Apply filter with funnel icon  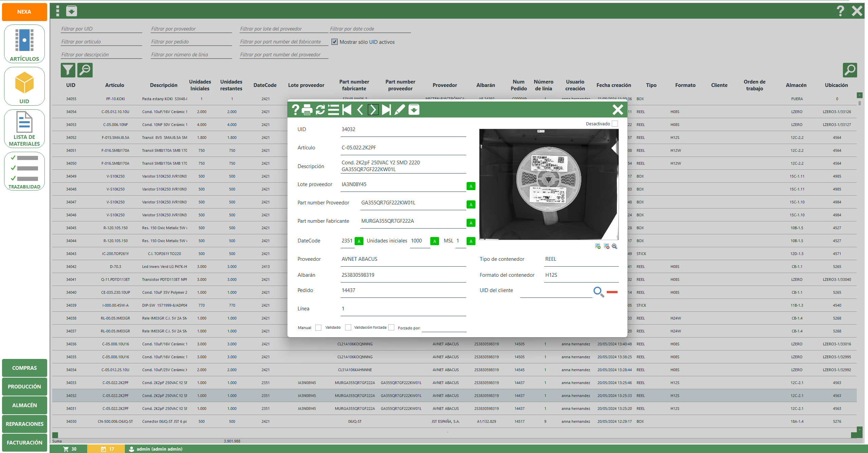(x=68, y=70)
